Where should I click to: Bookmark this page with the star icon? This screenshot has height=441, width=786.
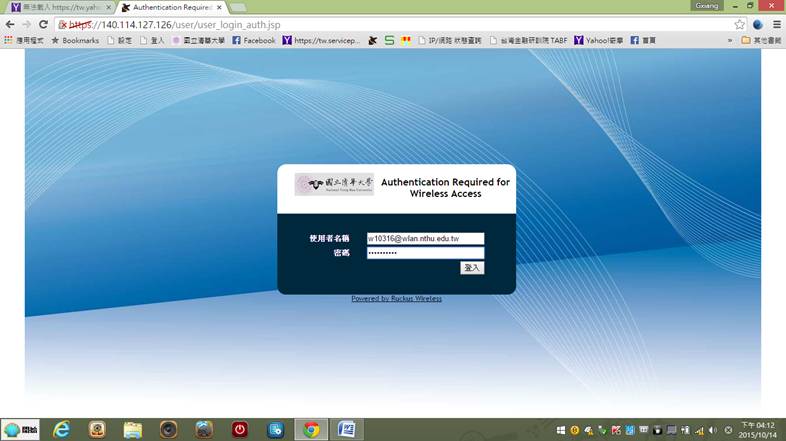[740, 24]
